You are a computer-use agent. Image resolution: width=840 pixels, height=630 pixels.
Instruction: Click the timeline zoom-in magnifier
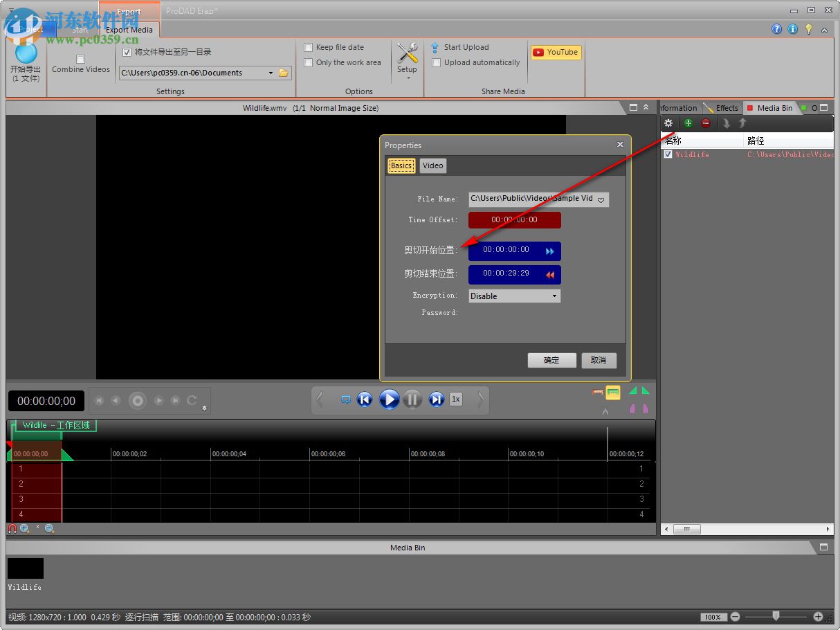25,528
